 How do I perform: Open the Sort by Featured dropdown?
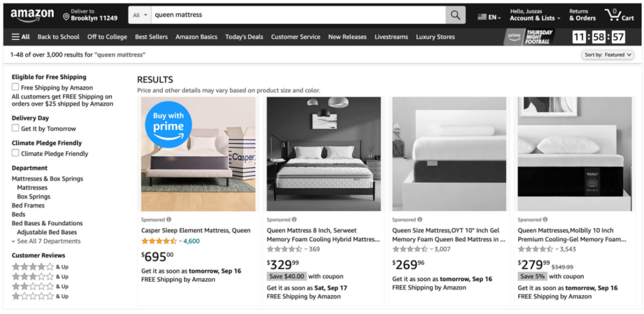pyautogui.click(x=608, y=55)
